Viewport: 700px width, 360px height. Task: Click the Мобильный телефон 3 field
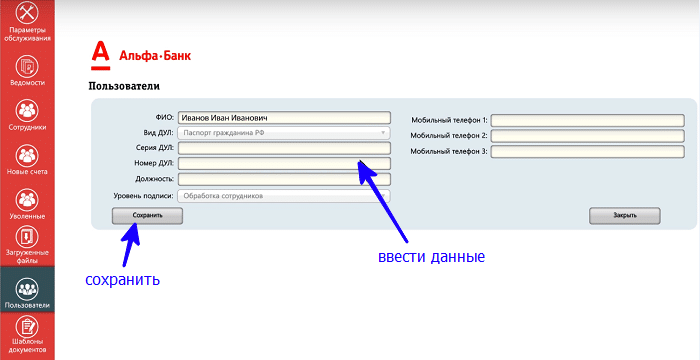point(588,151)
